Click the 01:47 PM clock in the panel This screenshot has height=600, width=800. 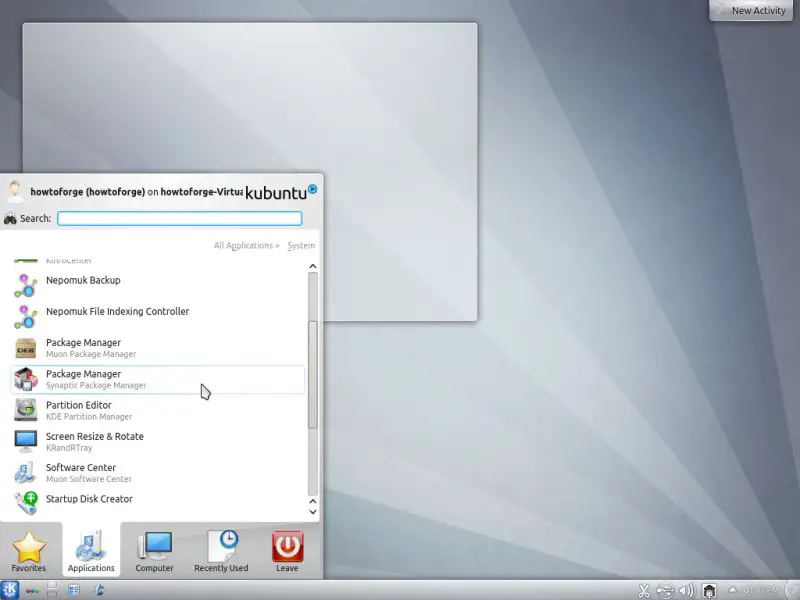[x=761, y=590]
